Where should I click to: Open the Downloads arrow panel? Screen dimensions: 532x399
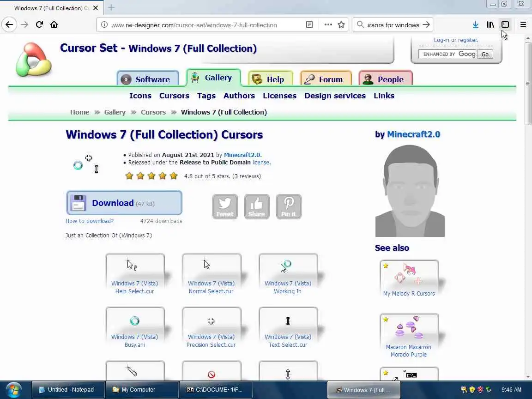[476, 25]
